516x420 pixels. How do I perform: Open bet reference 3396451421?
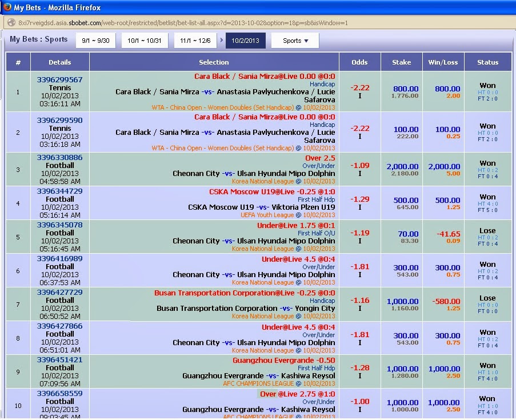pyautogui.click(x=59, y=360)
